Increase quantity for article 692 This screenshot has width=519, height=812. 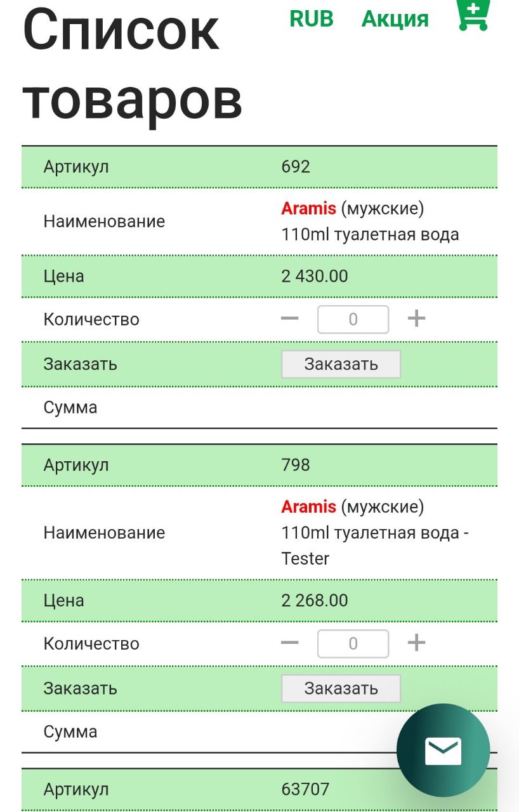tap(416, 318)
